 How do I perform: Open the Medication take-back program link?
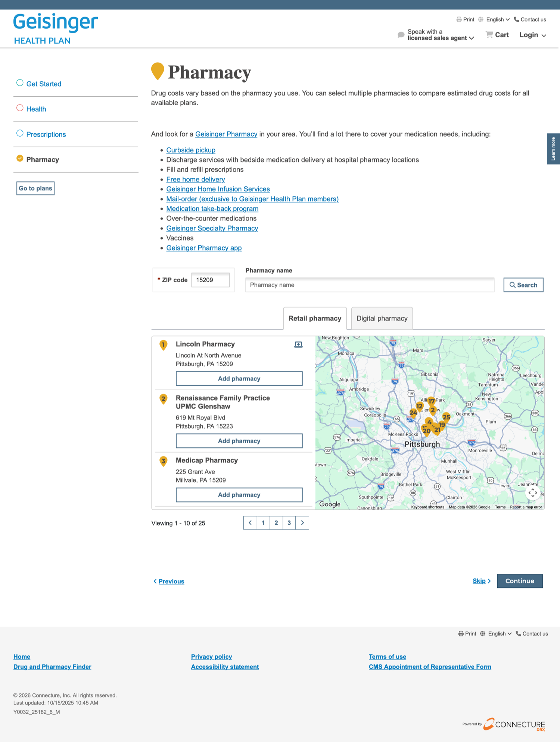point(212,209)
